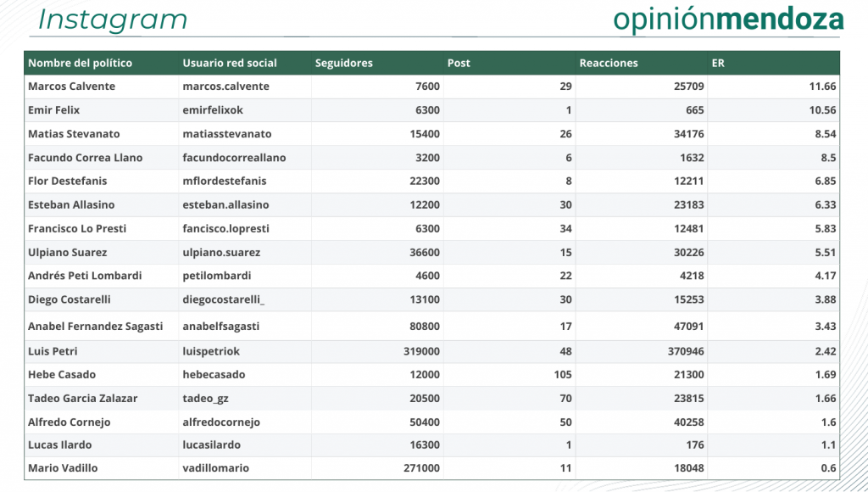Click the follower count 319000
868x492 pixels.
(421, 351)
